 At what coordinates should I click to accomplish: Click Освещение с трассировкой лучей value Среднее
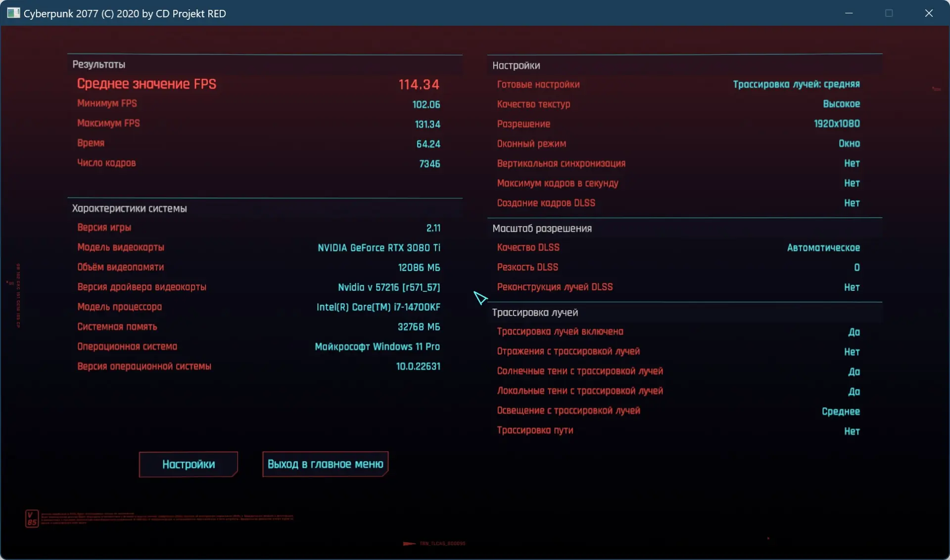pos(841,412)
